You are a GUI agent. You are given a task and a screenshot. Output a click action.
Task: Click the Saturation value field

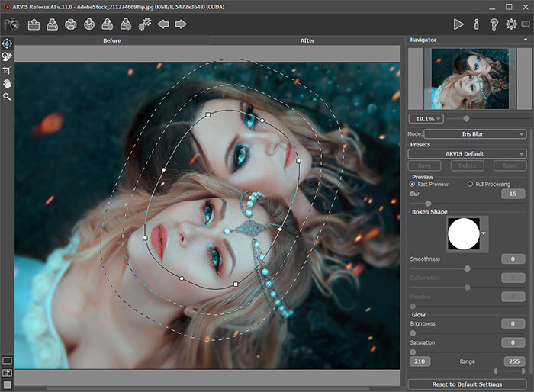click(513, 342)
